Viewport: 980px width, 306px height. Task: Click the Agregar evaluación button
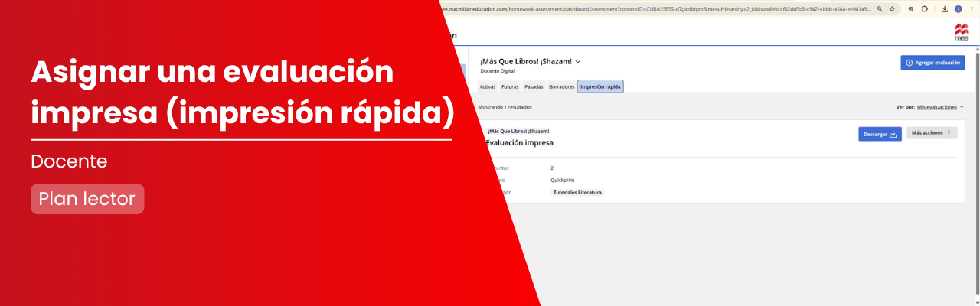933,63
